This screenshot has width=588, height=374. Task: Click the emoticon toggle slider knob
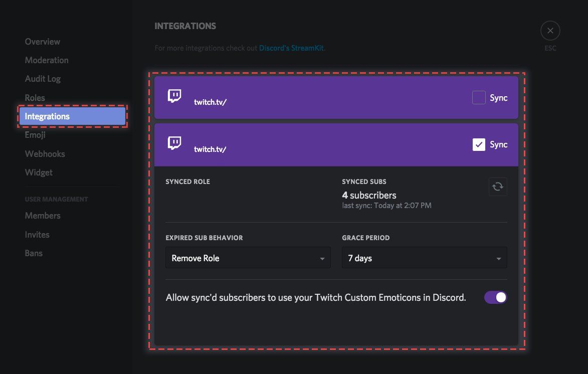[x=500, y=297]
